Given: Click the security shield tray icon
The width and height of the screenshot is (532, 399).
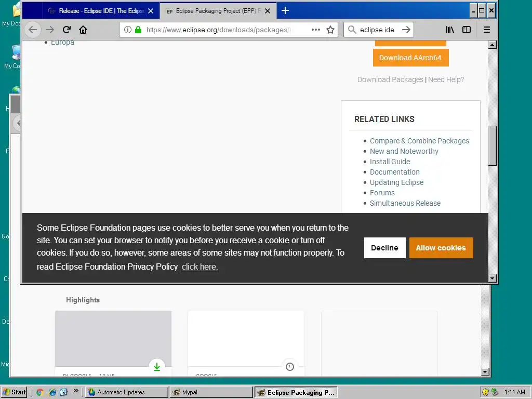Looking at the screenshot, I should click(x=486, y=392).
